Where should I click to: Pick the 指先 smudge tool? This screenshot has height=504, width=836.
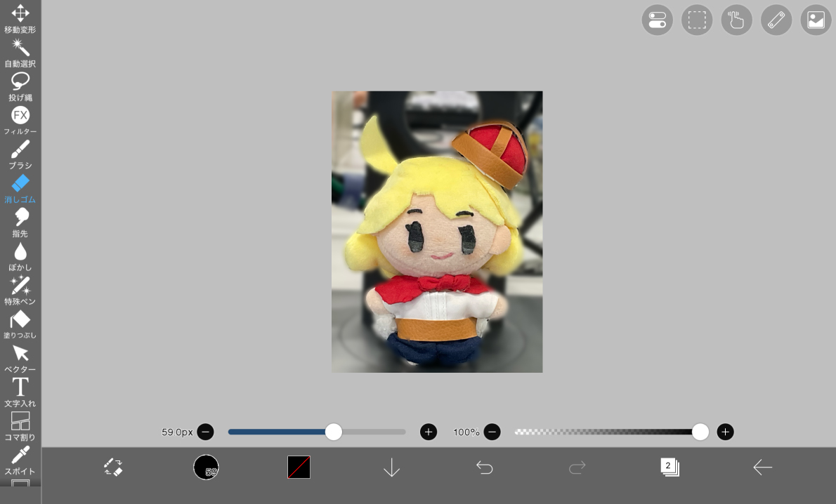20,221
